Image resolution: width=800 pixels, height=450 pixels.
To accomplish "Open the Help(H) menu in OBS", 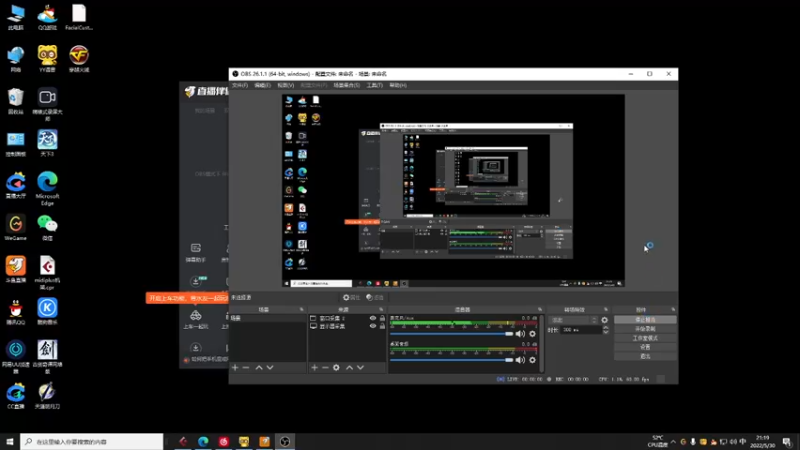I will pyautogui.click(x=398, y=85).
